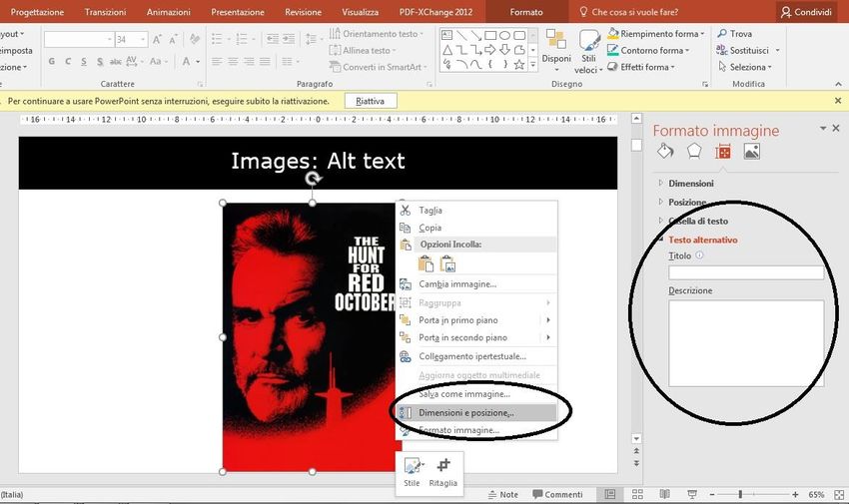Toggle center text alignment
This screenshot has height=504, width=849.
tap(233, 62)
